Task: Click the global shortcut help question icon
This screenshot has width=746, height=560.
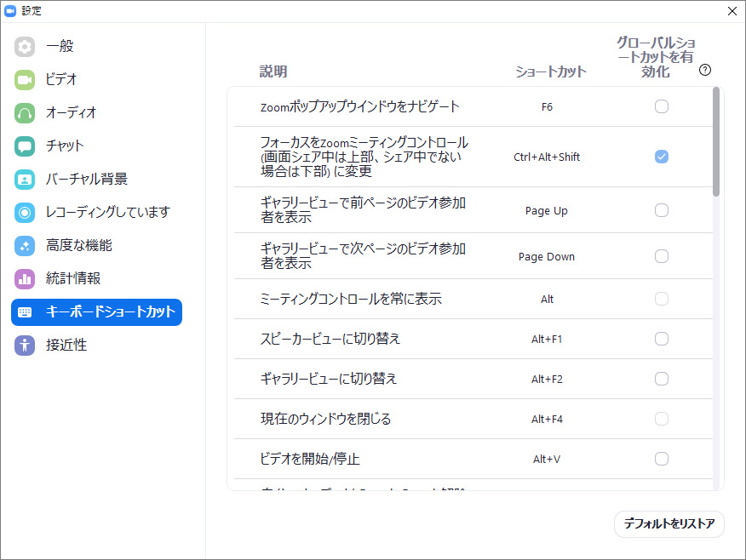Action: pyautogui.click(x=704, y=71)
